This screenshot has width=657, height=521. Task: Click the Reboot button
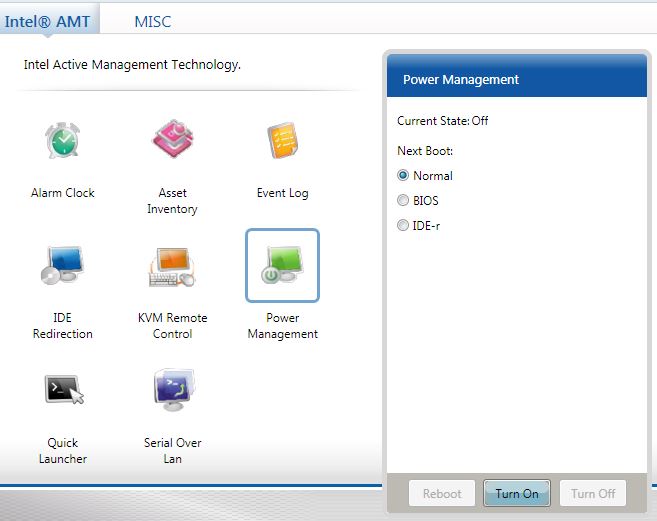pyautogui.click(x=442, y=493)
